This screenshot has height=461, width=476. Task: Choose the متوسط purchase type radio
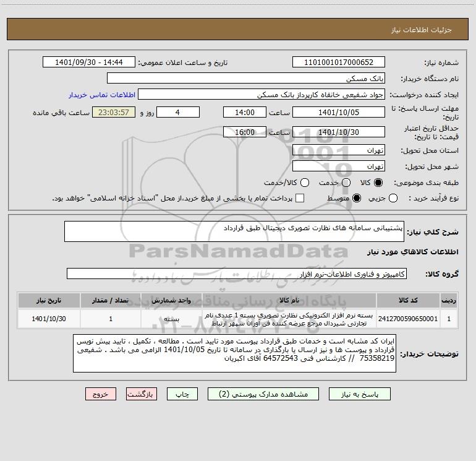click(357, 198)
